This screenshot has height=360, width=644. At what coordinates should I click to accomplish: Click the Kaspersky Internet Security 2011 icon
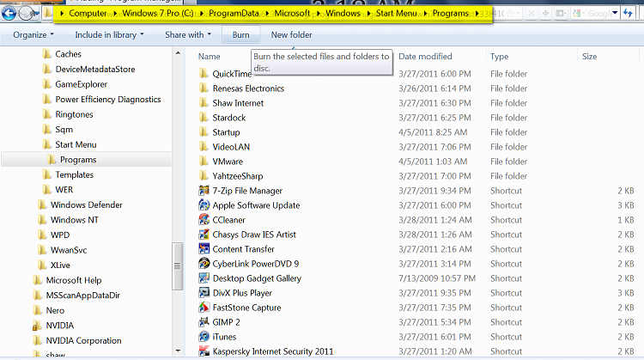(204, 351)
